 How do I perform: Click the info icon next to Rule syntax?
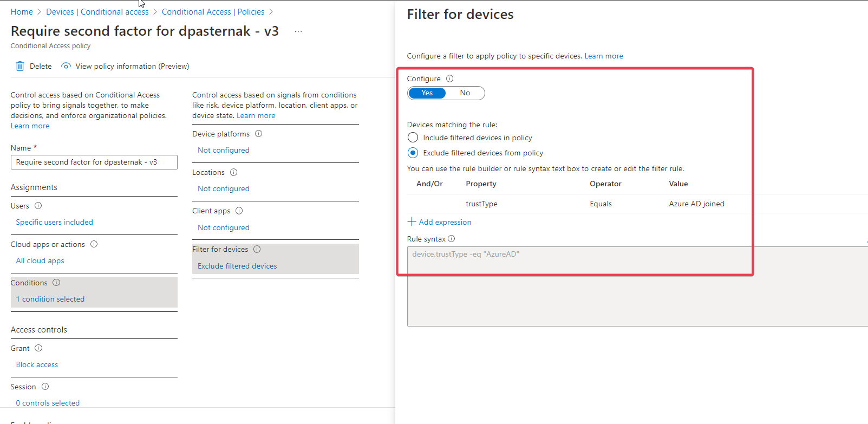coord(452,239)
